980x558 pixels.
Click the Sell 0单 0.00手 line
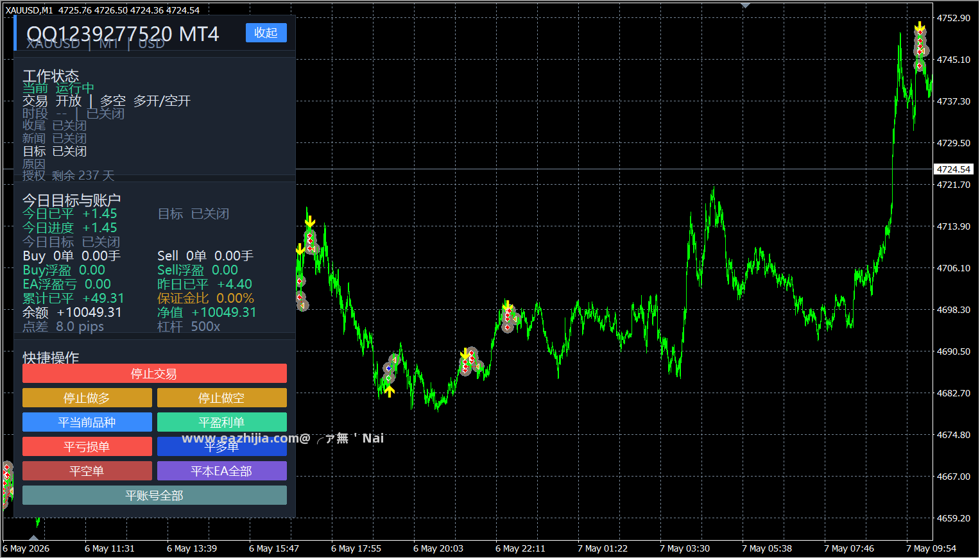(x=205, y=256)
